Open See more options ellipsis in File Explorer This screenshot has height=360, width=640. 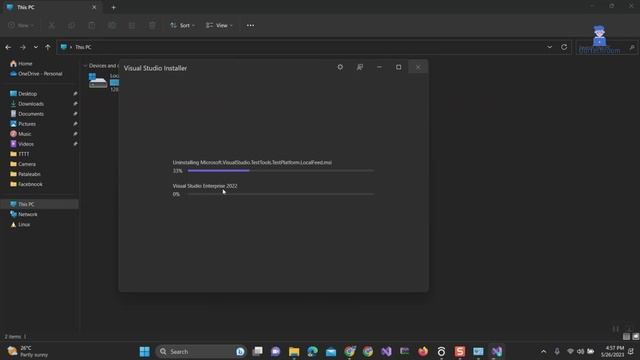pyautogui.click(x=250, y=25)
